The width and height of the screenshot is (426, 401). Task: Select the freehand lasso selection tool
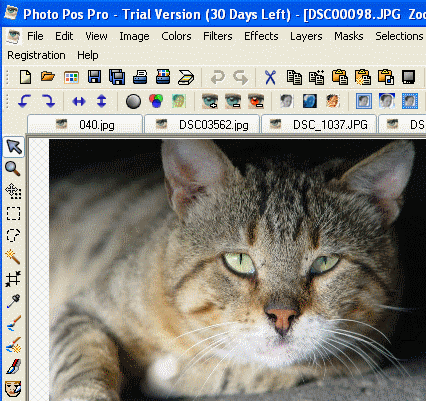point(13,235)
